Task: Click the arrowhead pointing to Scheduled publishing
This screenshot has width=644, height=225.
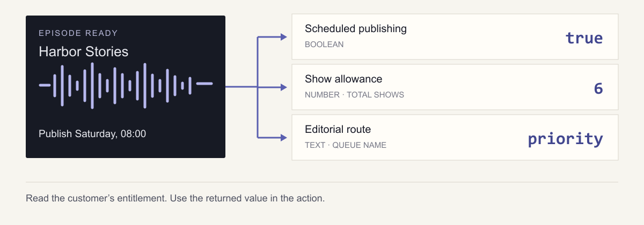Action: pyautogui.click(x=284, y=36)
